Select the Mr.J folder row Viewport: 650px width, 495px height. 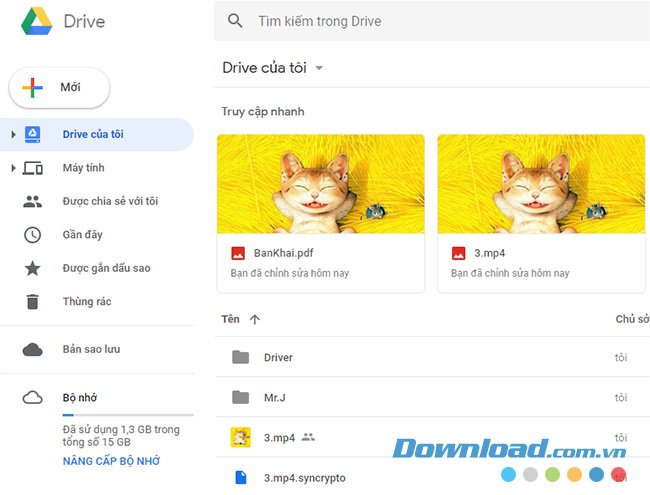point(433,397)
